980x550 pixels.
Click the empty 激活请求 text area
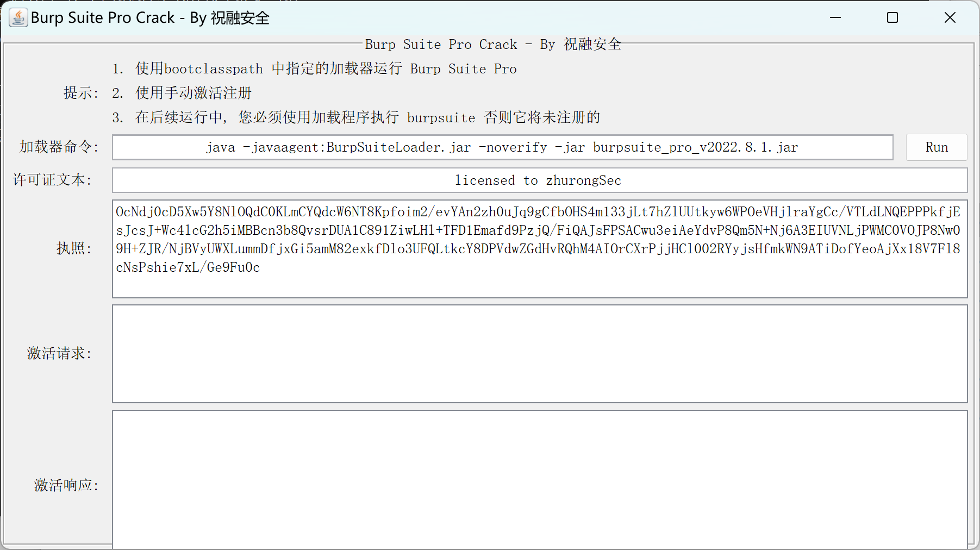tap(540, 354)
